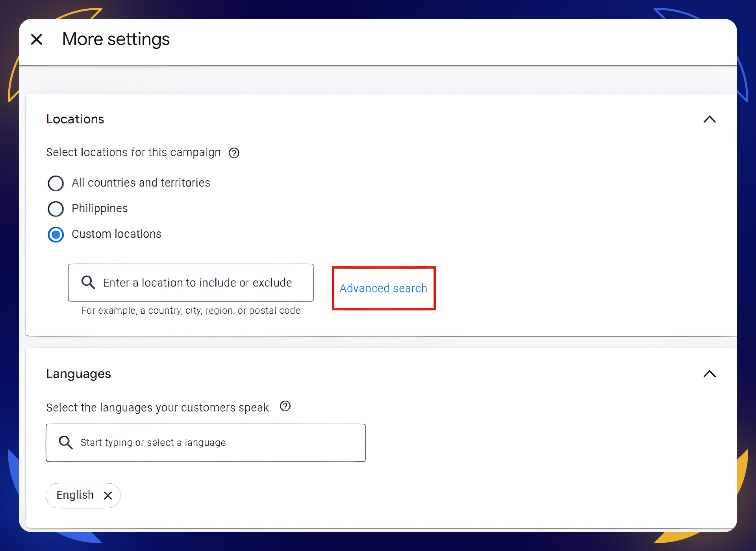Open Advanced search link

[383, 288]
